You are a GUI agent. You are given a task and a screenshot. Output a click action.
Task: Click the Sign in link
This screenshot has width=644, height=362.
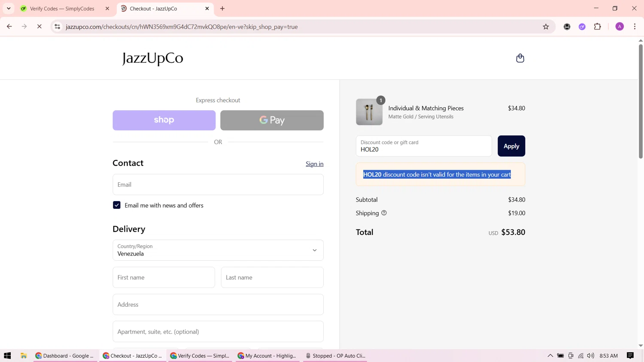pos(315,164)
